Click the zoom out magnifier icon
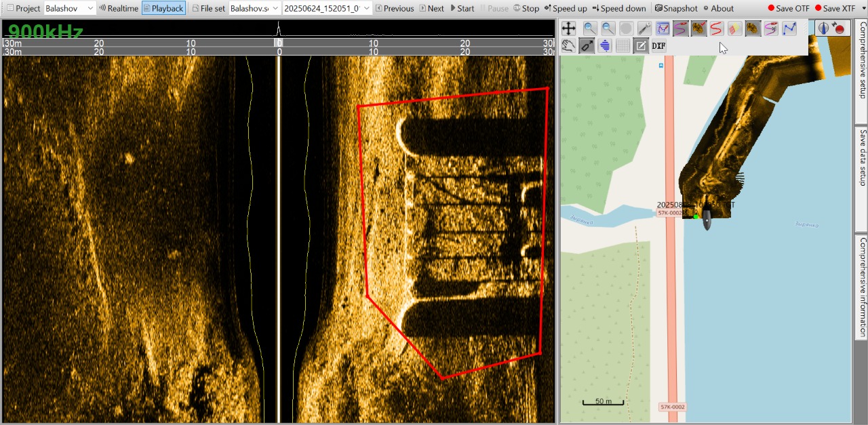The image size is (868, 425). tap(608, 28)
